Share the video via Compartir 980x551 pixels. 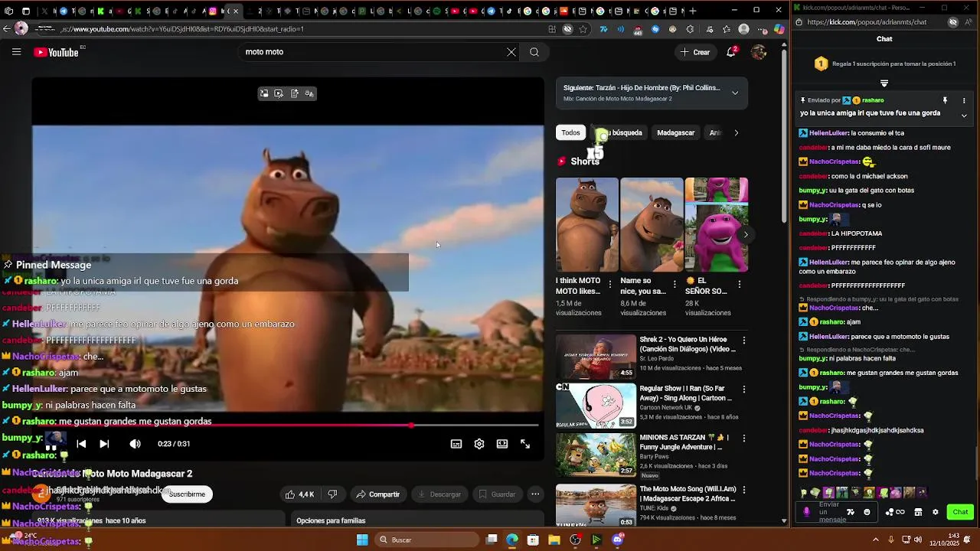[x=378, y=494]
